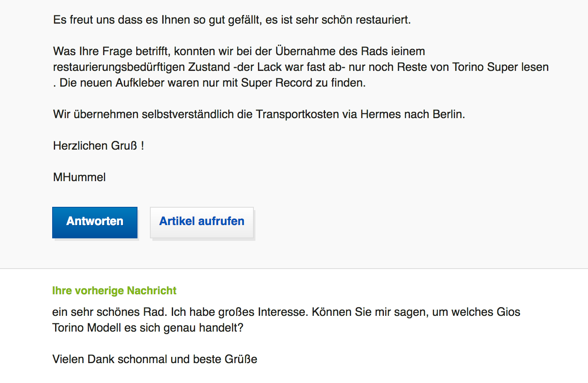Open the listing via Artikel aufrufen
588x383 pixels.
202,223
